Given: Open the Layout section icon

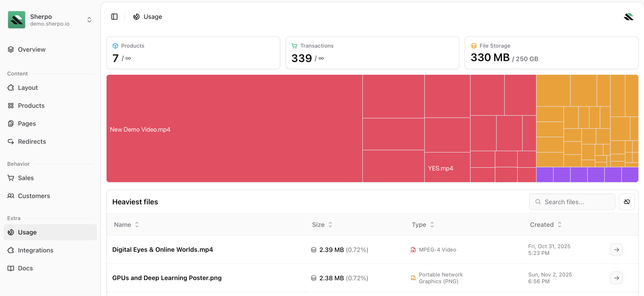Looking at the screenshot, I should click(11, 87).
